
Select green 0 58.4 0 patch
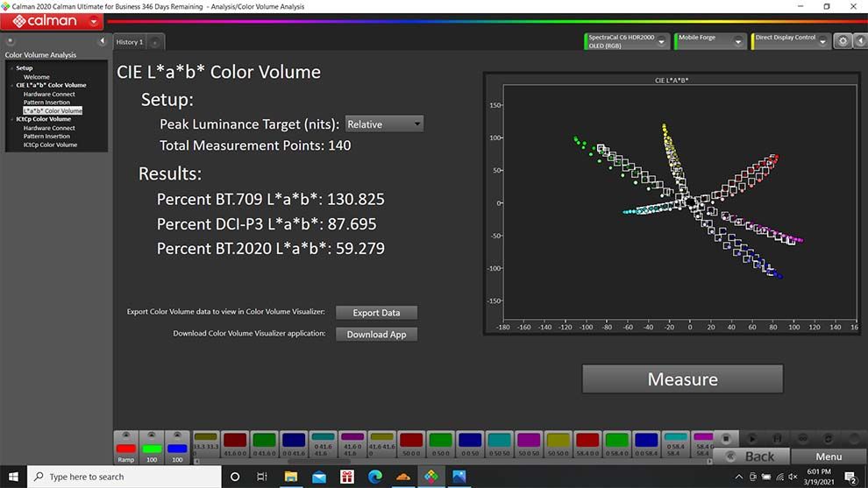click(616, 444)
